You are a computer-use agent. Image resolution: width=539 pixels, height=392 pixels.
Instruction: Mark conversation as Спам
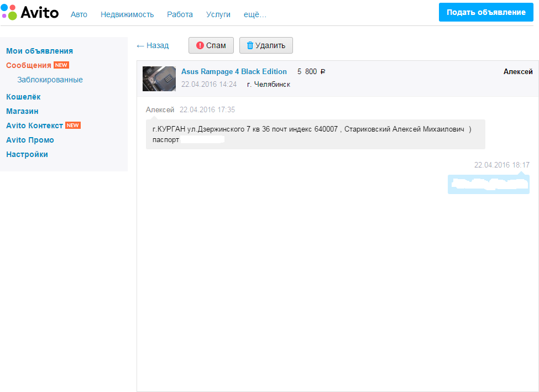pyautogui.click(x=211, y=45)
